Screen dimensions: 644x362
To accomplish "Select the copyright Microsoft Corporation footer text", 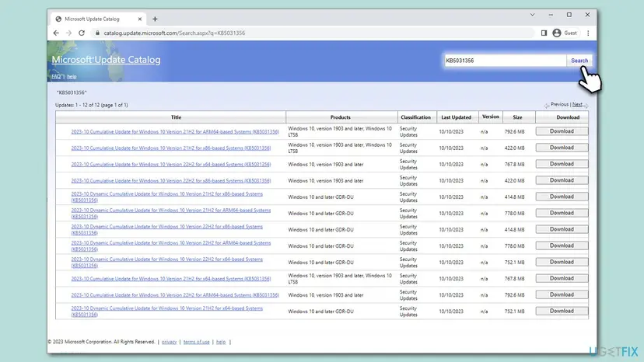I will tap(101, 342).
